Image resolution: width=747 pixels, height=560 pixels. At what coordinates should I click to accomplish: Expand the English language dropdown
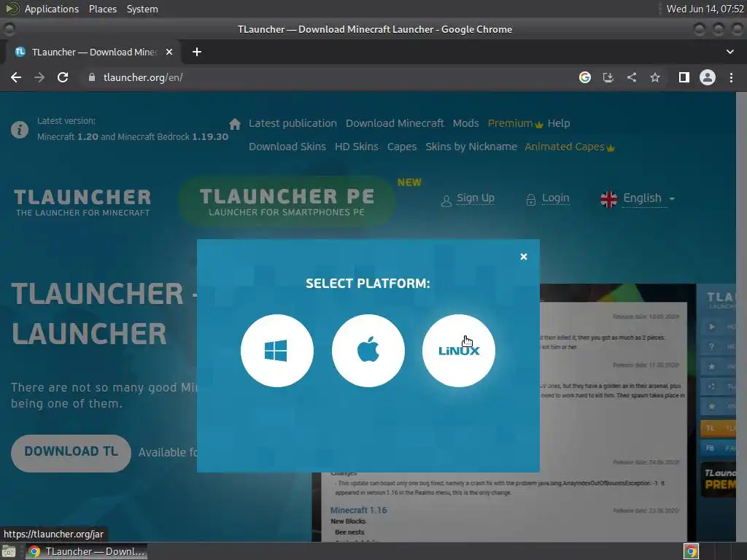point(638,198)
